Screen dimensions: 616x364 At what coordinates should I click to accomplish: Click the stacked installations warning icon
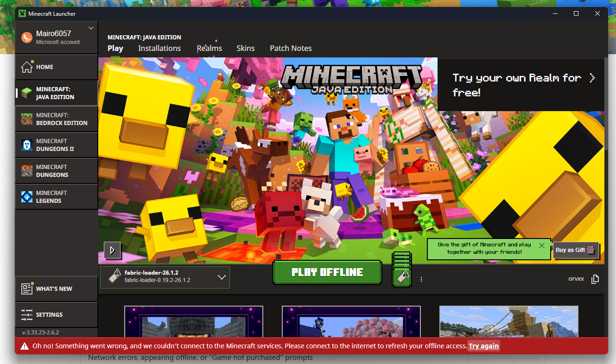[401, 270]
